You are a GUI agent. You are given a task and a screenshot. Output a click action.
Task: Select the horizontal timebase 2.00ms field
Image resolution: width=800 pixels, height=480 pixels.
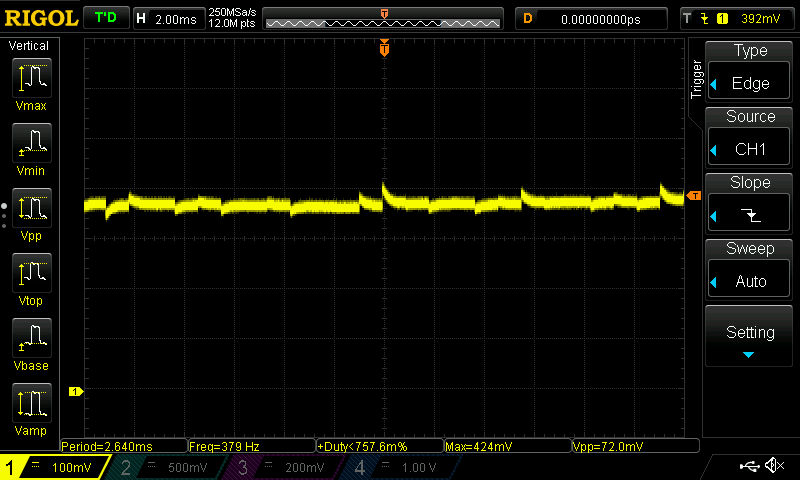[x=169, y=19]
